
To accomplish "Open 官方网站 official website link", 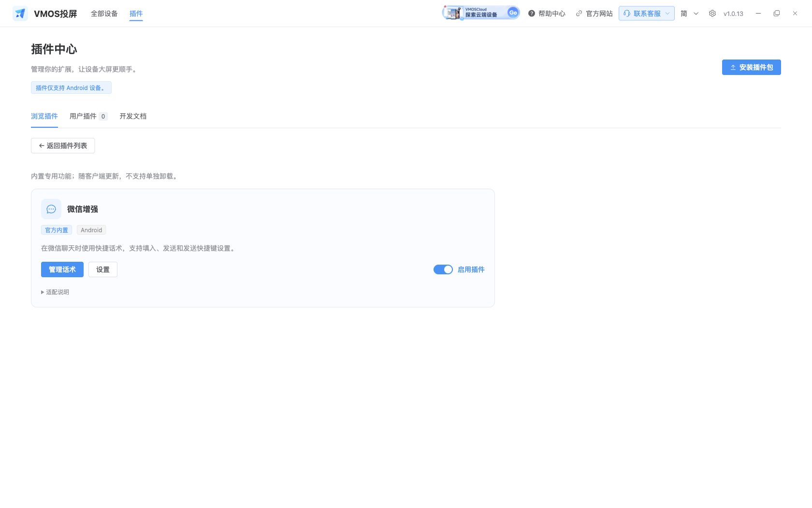I will 594,14.
